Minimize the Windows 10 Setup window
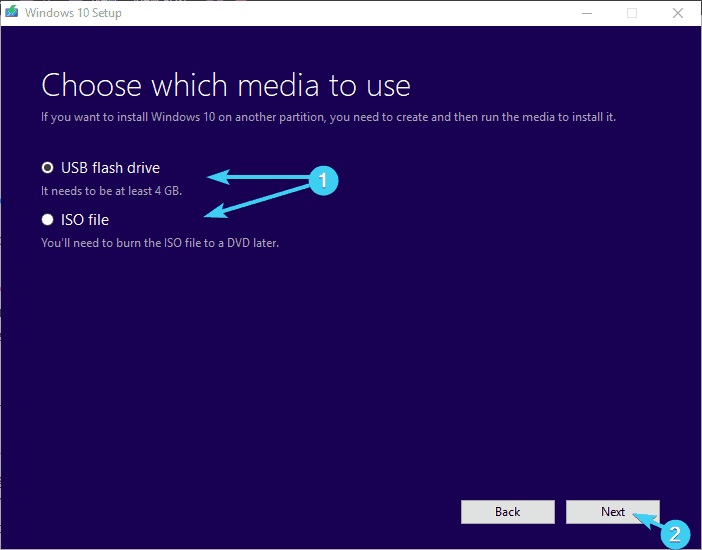 [x=587, y=13]
